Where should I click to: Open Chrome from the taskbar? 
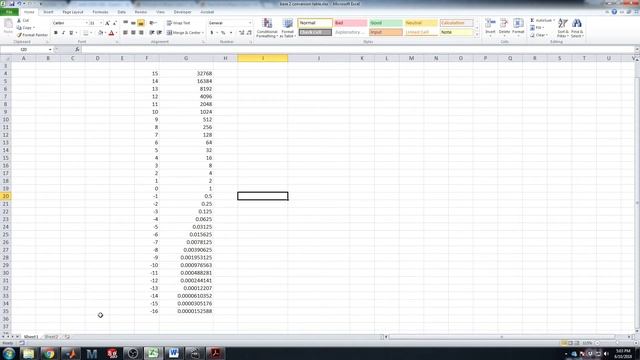(49, 353)
